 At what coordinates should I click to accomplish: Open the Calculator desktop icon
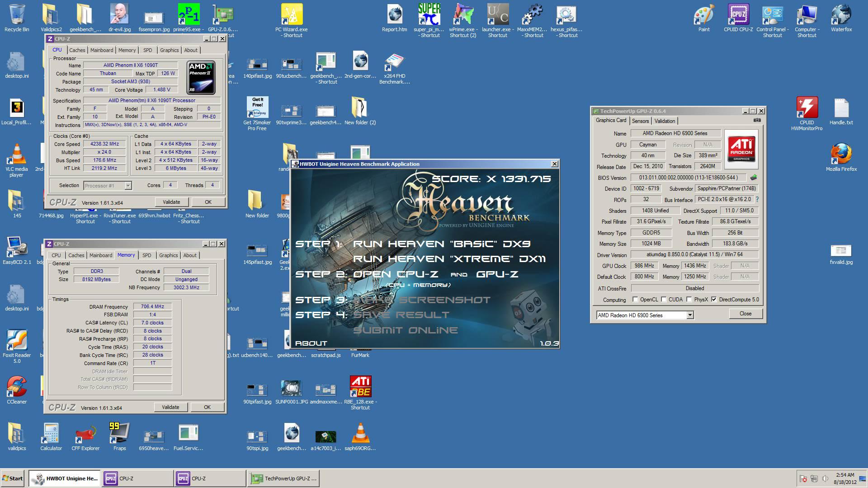[51, 436]
